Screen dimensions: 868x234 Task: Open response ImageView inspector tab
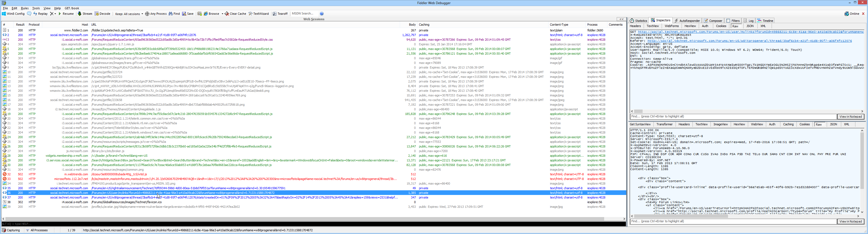[720, 125]
